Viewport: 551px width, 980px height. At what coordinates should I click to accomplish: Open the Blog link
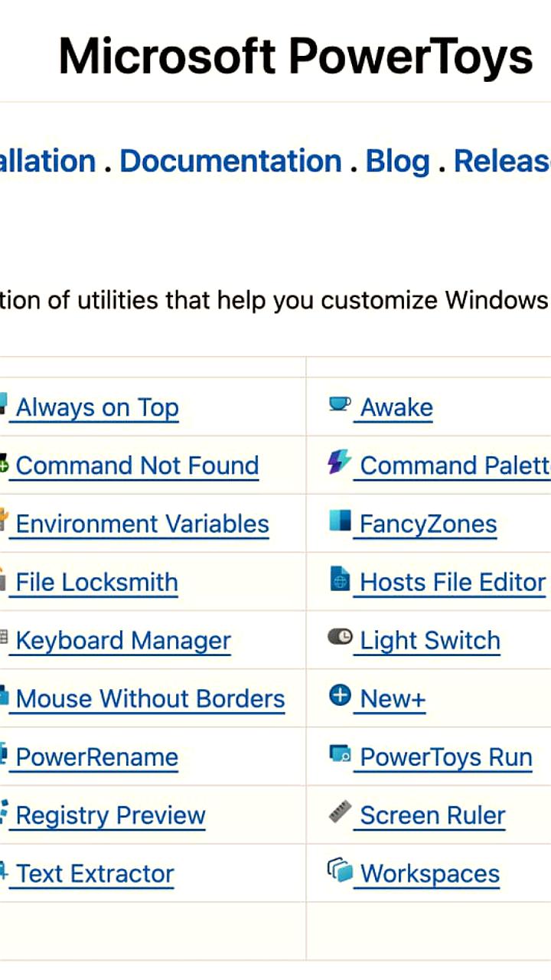click(x=397, y=162)
